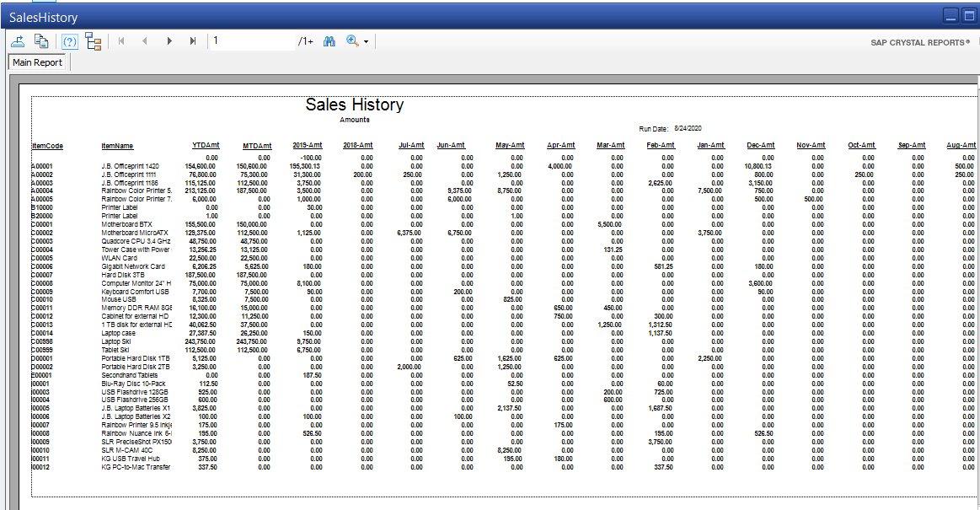This screenshot has height=510, width=980.
Task: Print the report via the print icon
Action: coord(40,40)
